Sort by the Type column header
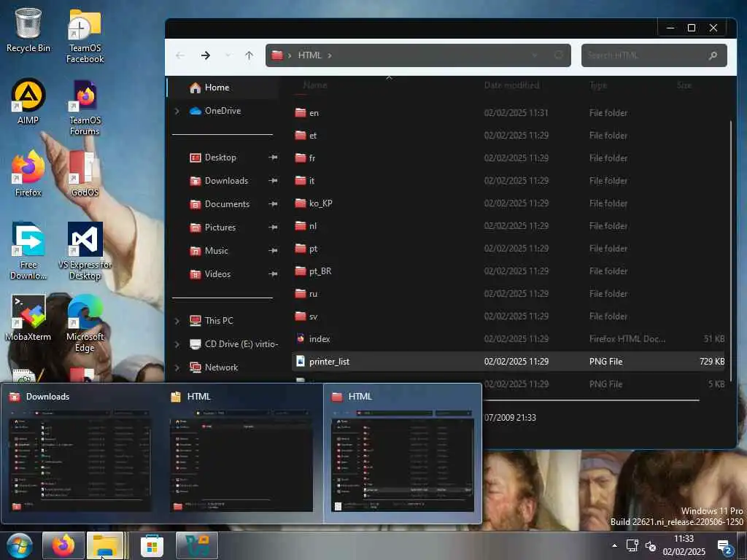This screenshot has height=560, width=747. (x=598, y=85)
